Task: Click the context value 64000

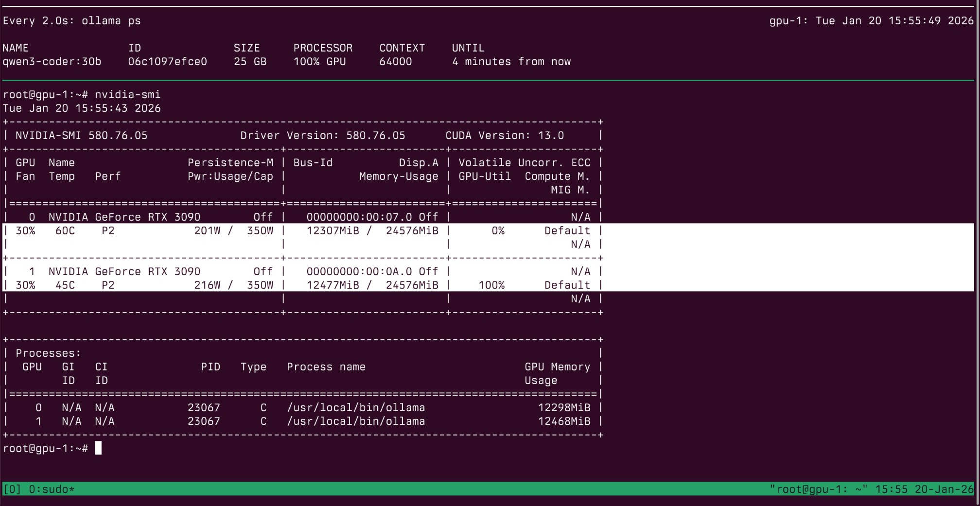Action: point(395,62)
